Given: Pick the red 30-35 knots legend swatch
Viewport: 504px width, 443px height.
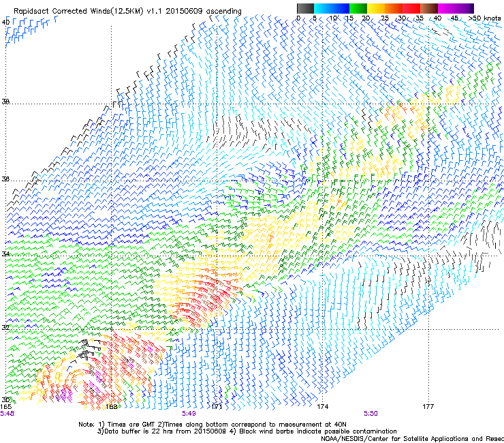Looking at the screenshot, I should coord(411,8).
